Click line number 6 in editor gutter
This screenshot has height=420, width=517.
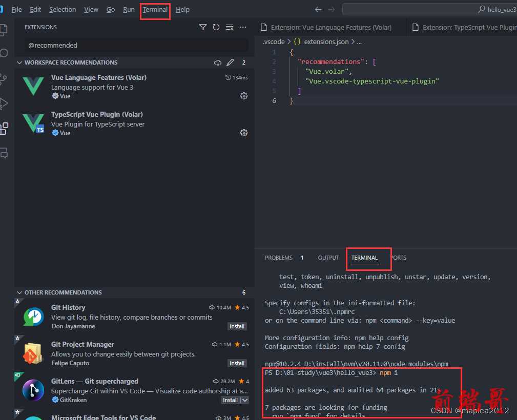click(274, 100)
